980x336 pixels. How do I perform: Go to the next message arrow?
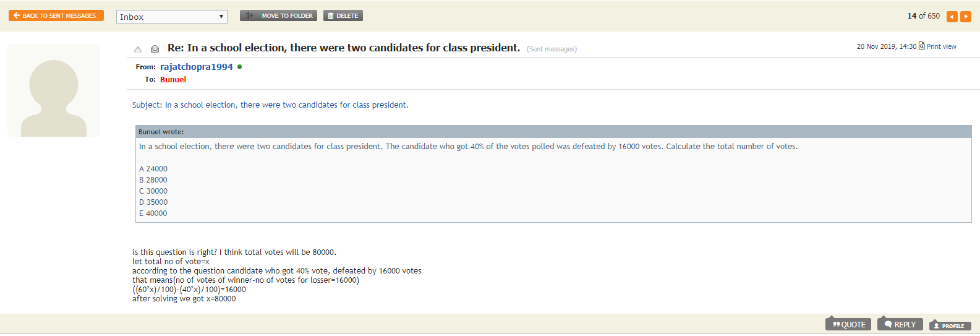pos(966,17)
